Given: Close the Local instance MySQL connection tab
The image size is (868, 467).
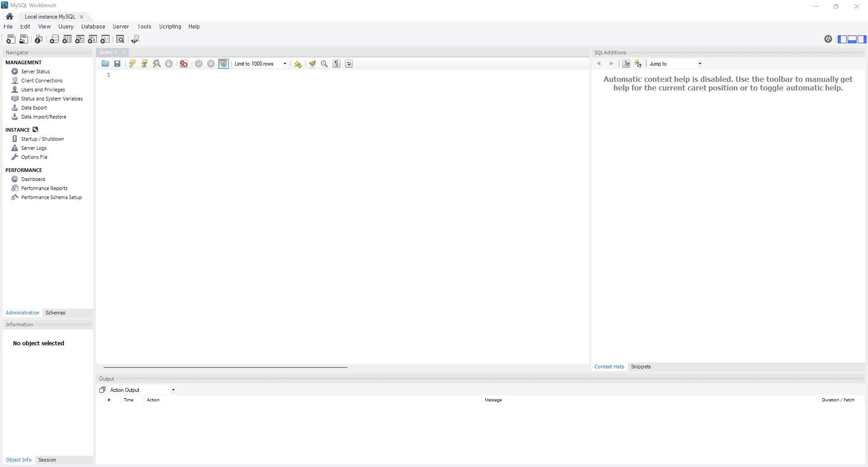Looking at the screenshot, I should click(x=82, y=17).
